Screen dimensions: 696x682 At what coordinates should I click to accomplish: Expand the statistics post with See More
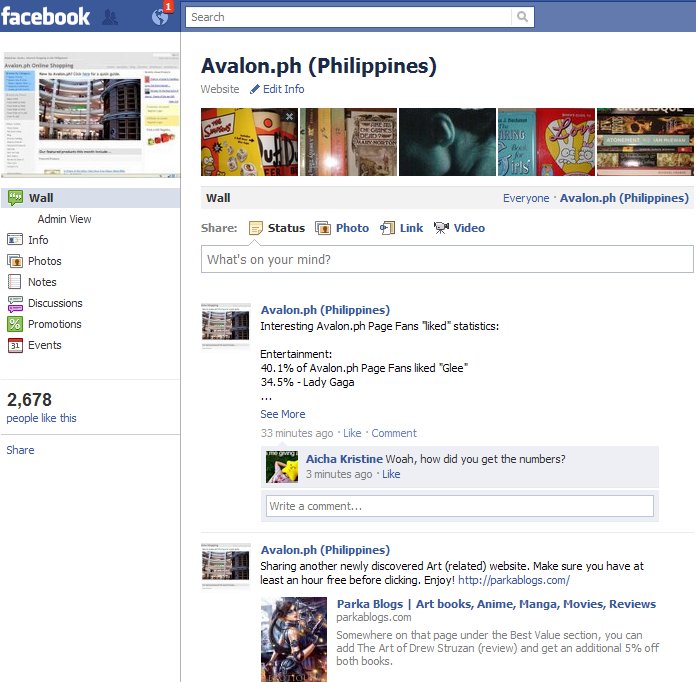[283, 414]
